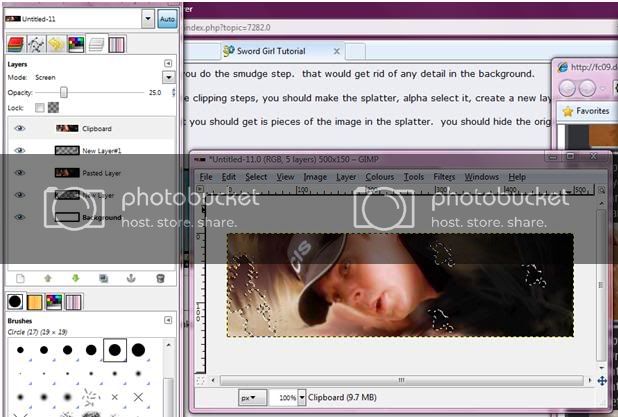618x417 pixels.
Task: Raise the layer with the up arrow
Action: click(47, 278)
